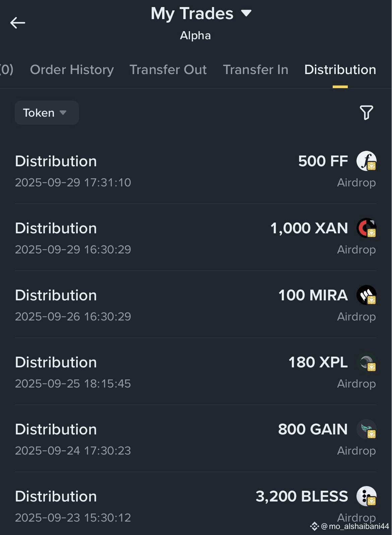Screen dimensions: 392x535
Task: Open the Token filter dropdown
Action: click(47, 113)
